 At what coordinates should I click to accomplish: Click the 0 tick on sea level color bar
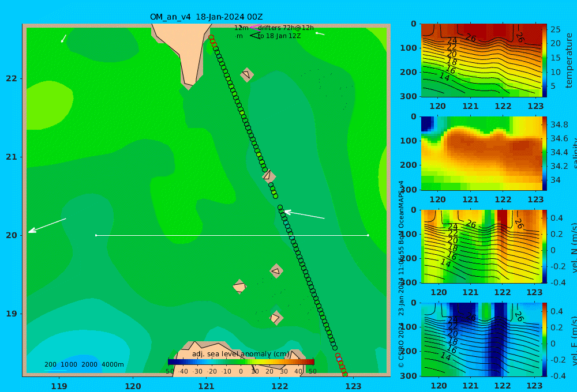pyautogui.click(x=241, y=371)
